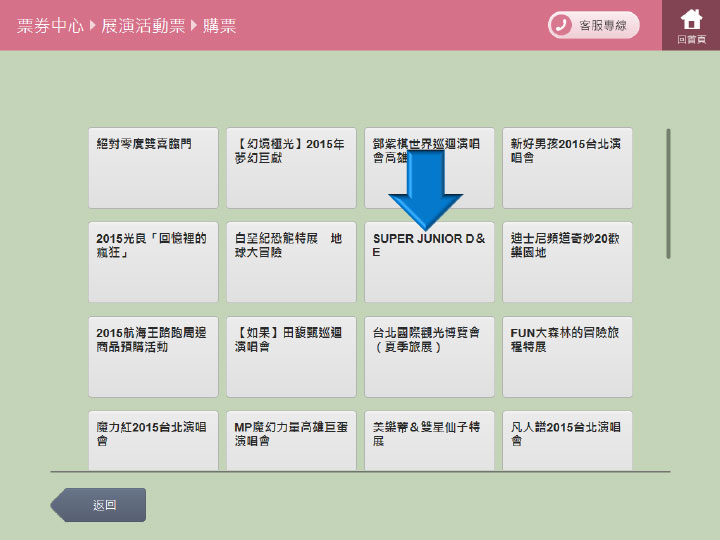Viewport: 720px width, 540px height.
Task: Pick FUN大森林的冒險旅程特展 event
Action: tap(567, 357)
